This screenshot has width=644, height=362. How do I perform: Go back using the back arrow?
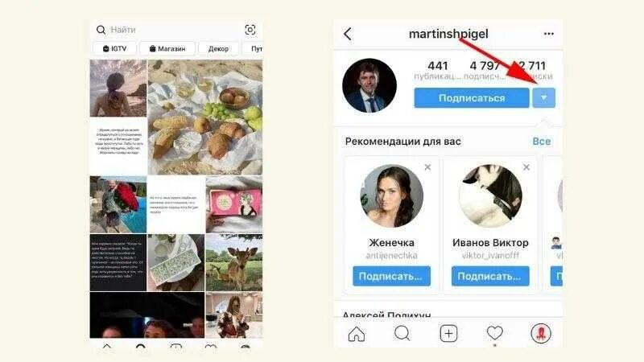coord(348,34)
